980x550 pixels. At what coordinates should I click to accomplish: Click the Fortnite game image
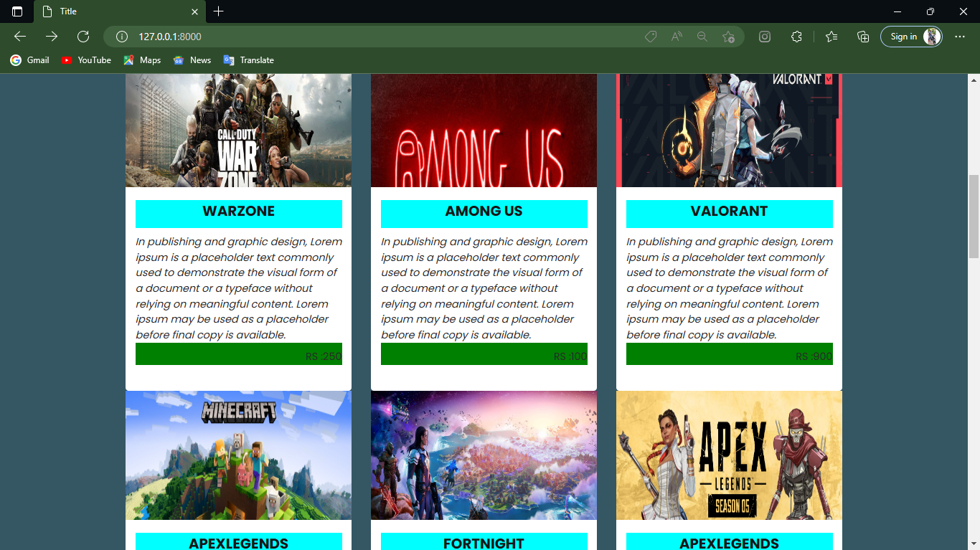click(484, 455)
